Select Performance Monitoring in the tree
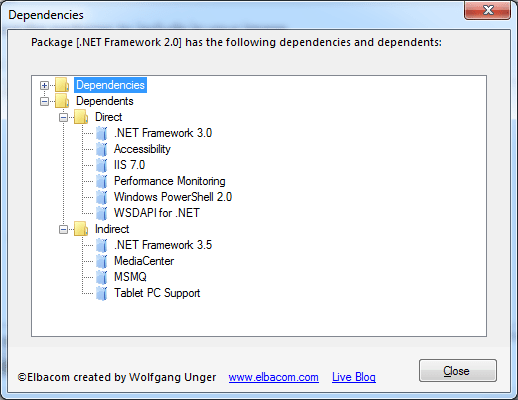The image size is (518, 400). click(170, 181)
